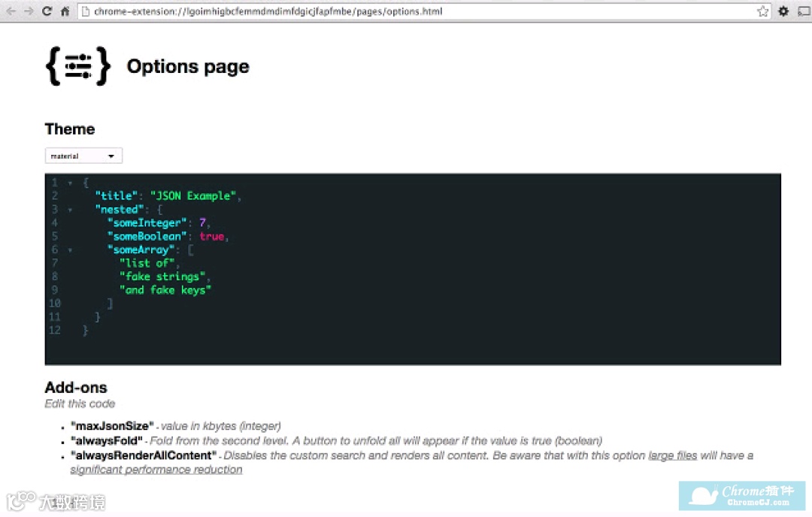Open Chrome settings via the gear icon
The image size is (812, 517).
782,11
